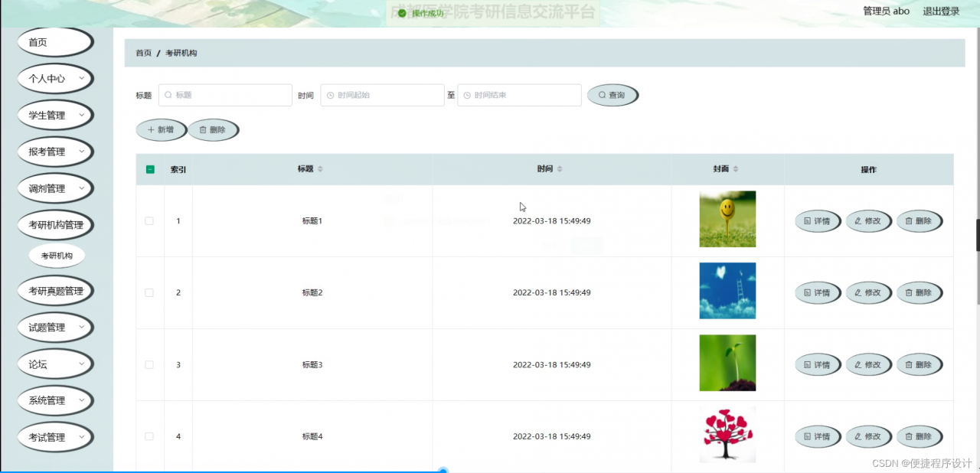Image resolution: width=980 pixels, height=473 pixels.
Task: Click the trash icon on the 删除 toolbar button
Action: [x=202, y=130]
